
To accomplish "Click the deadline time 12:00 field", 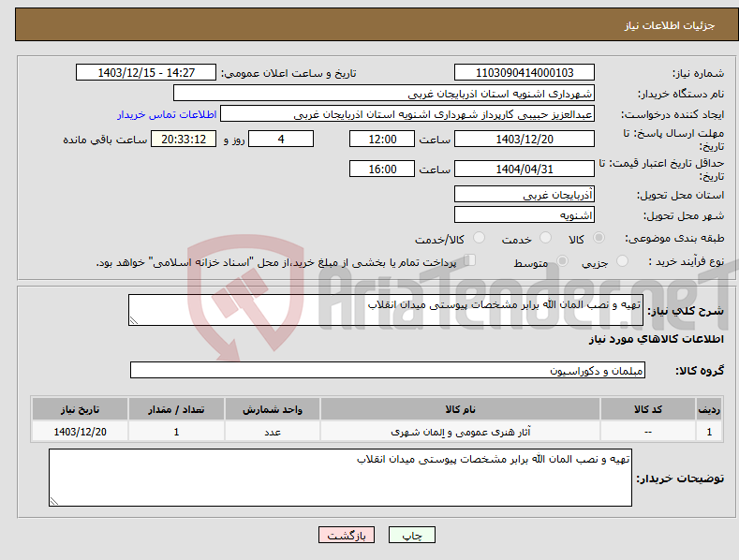I will tap(382, 139).
